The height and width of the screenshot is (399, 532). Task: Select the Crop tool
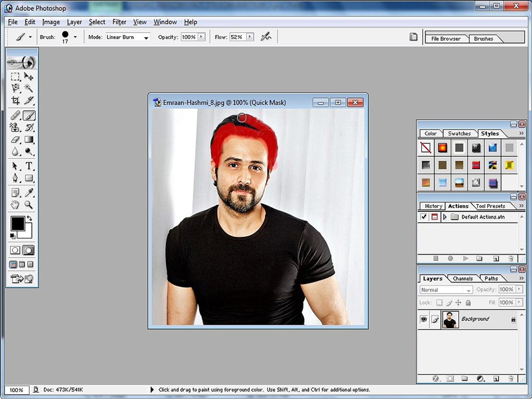(15, 100)
